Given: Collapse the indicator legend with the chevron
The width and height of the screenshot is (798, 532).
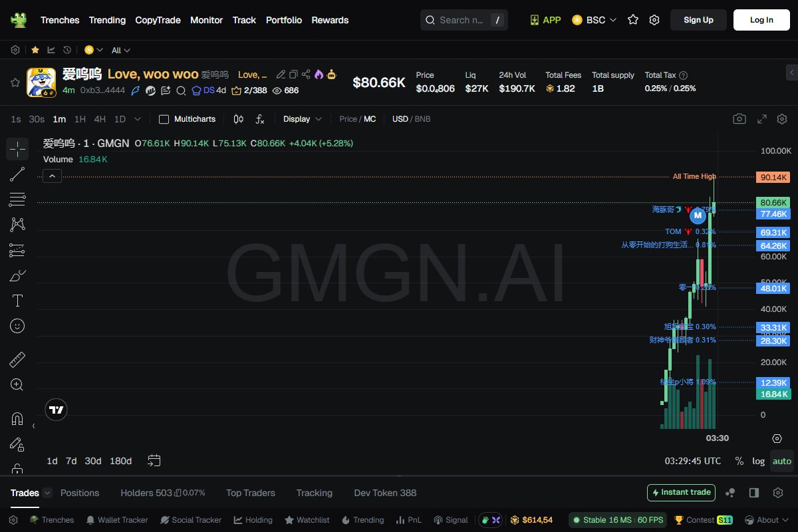Looking at the screenshot, I should pos(52,176).
